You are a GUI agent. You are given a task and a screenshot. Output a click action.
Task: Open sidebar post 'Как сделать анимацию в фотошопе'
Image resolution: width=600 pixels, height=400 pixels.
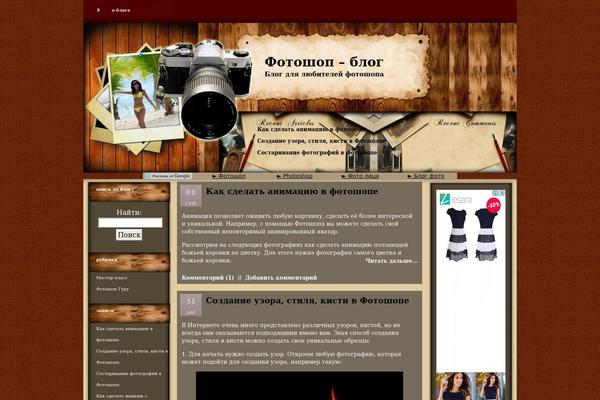point(124,334)
